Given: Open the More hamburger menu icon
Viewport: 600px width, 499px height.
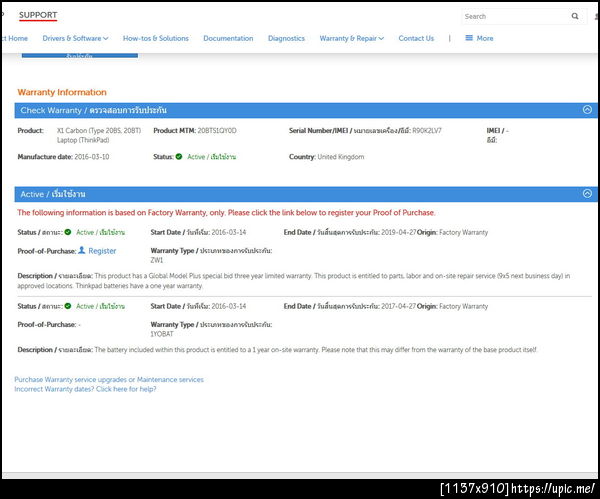Looking at the screenshot, I should coord(469,38).
